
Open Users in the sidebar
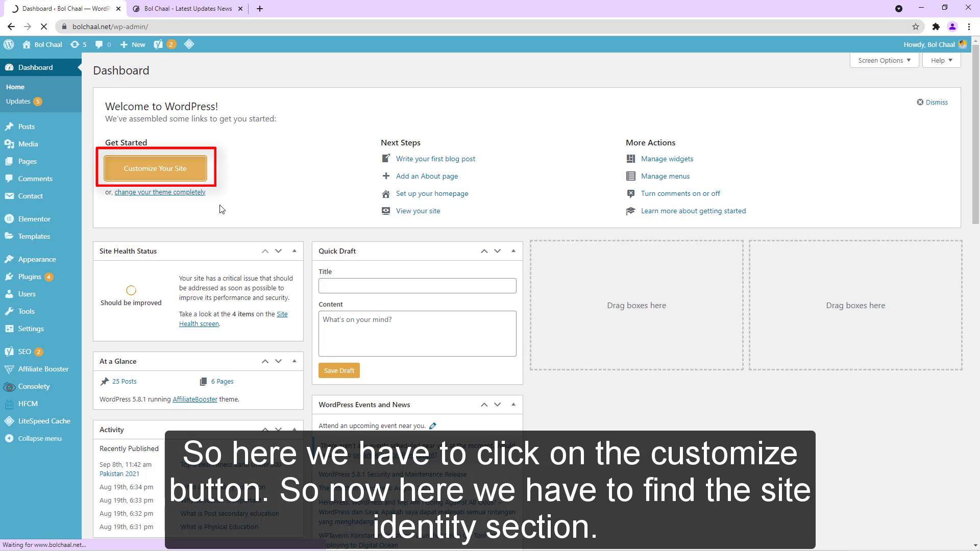tap(27, 294)
